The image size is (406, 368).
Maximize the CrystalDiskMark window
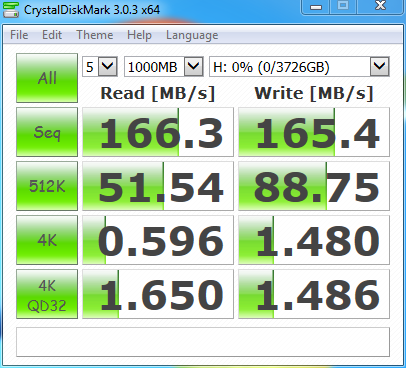343,7
